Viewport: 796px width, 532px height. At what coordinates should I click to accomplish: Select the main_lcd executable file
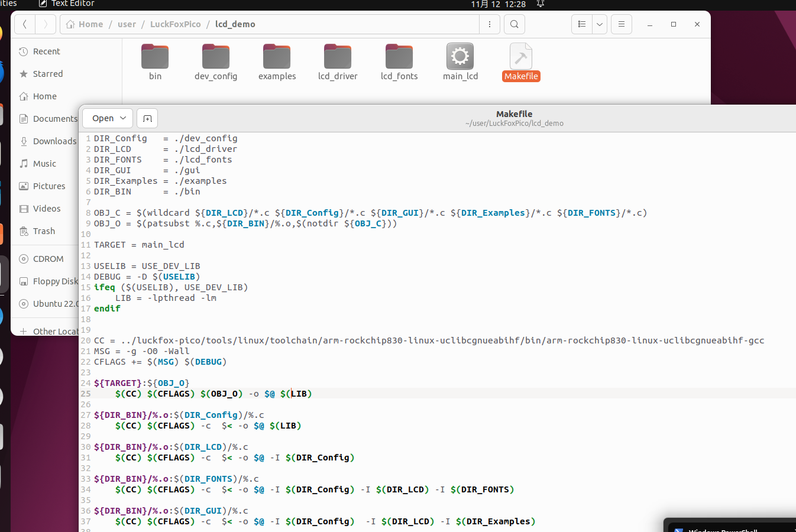[x=460, y=62]
